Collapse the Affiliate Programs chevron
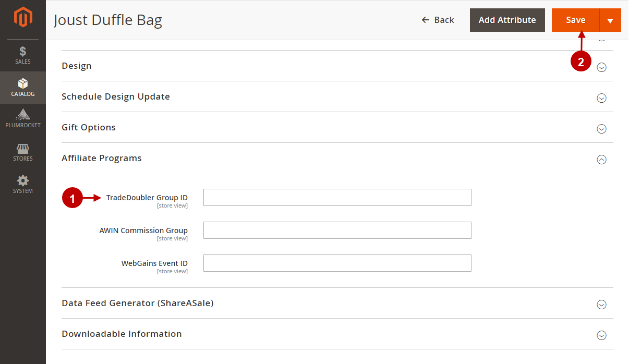 tap(602, 160)
